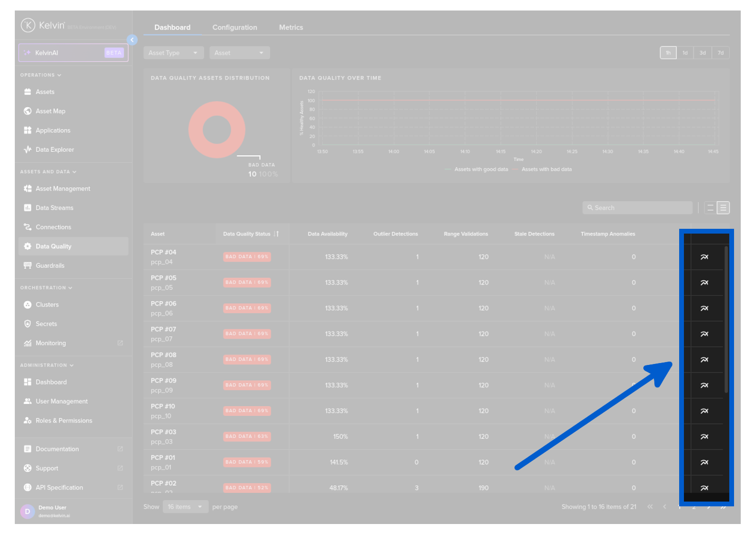The image size is (756, 535).
Task: Open the KelvinAI BETA button
Action: pos(73,53)
